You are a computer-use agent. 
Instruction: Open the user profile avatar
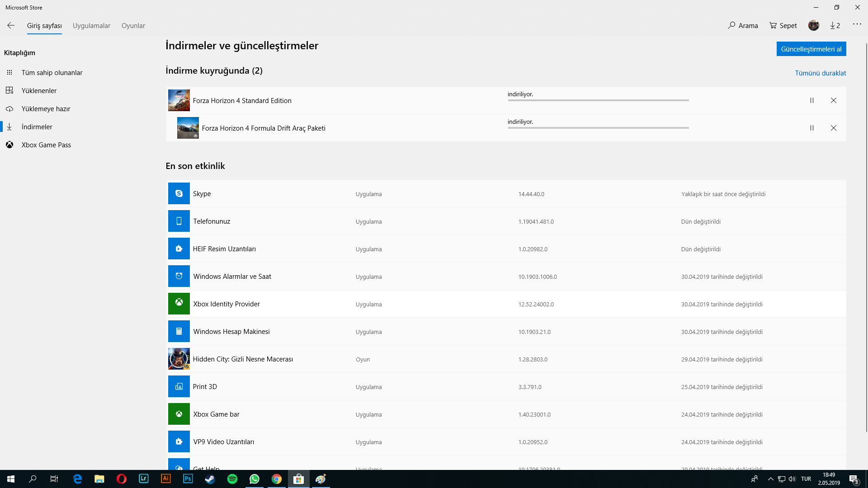[814, 25]
